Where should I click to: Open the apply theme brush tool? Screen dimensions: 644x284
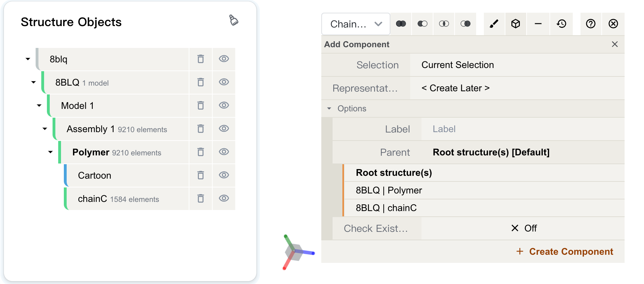click(x=494, y=24)
